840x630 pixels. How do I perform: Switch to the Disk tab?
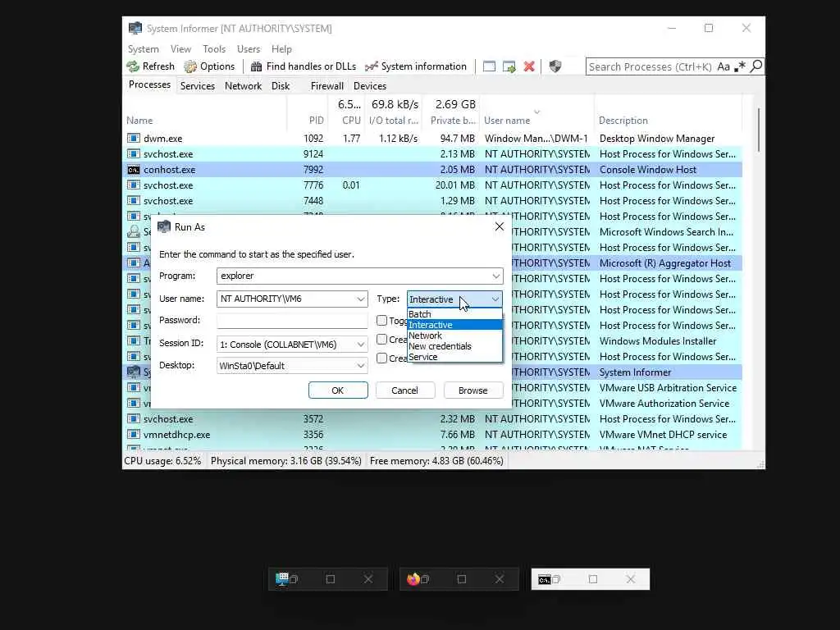281,85
